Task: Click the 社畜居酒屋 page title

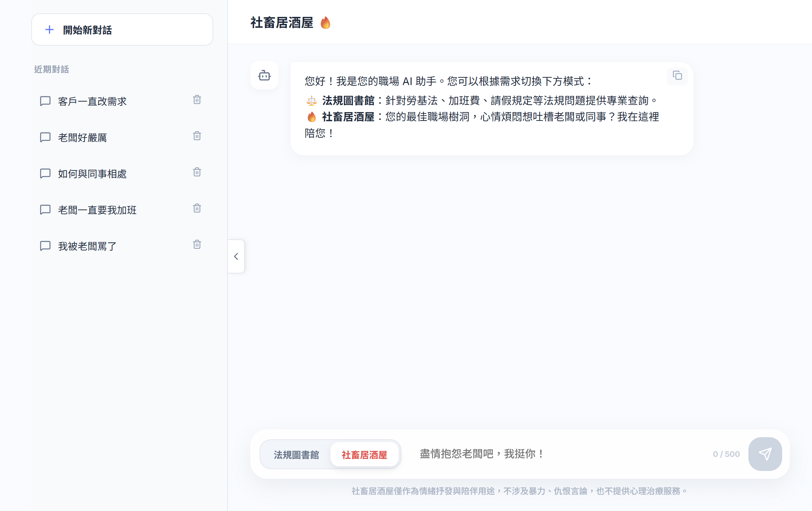Action: tap(282, 23)
